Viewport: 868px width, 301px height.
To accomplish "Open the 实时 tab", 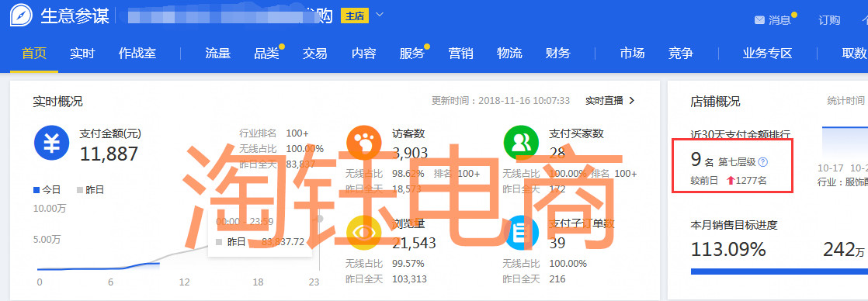I will click(x=82, y=53).
